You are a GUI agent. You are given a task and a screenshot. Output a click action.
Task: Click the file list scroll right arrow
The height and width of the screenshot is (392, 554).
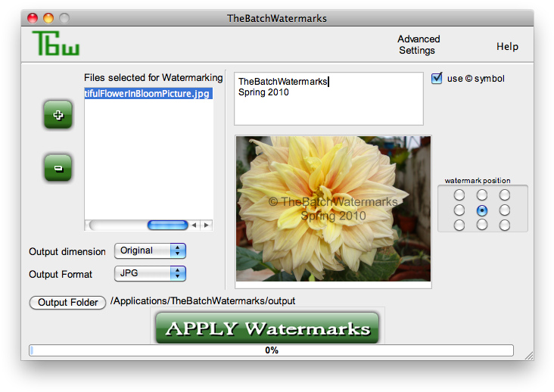[x=207, y=225]
